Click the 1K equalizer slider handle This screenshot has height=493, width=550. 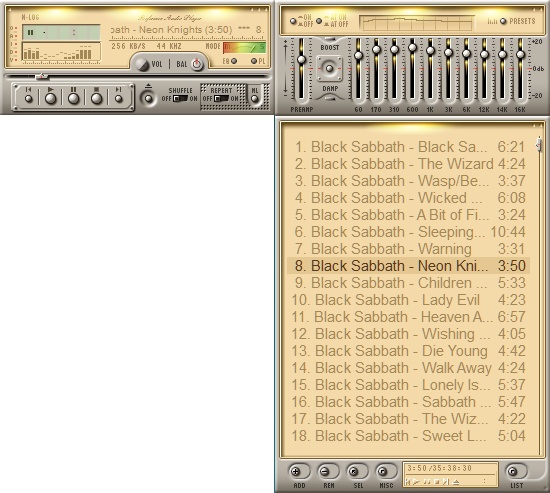430,50
